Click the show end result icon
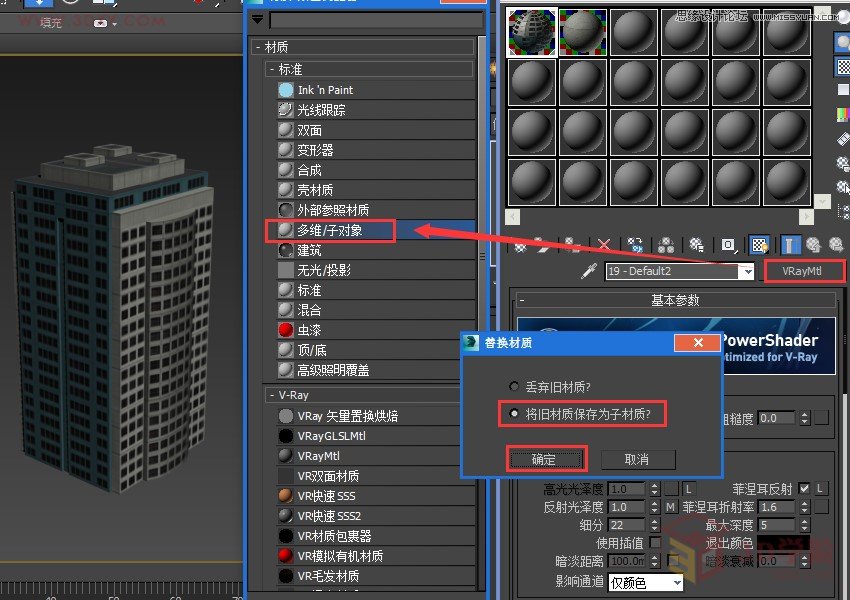 pyautogui.click(x=790, y=244)
